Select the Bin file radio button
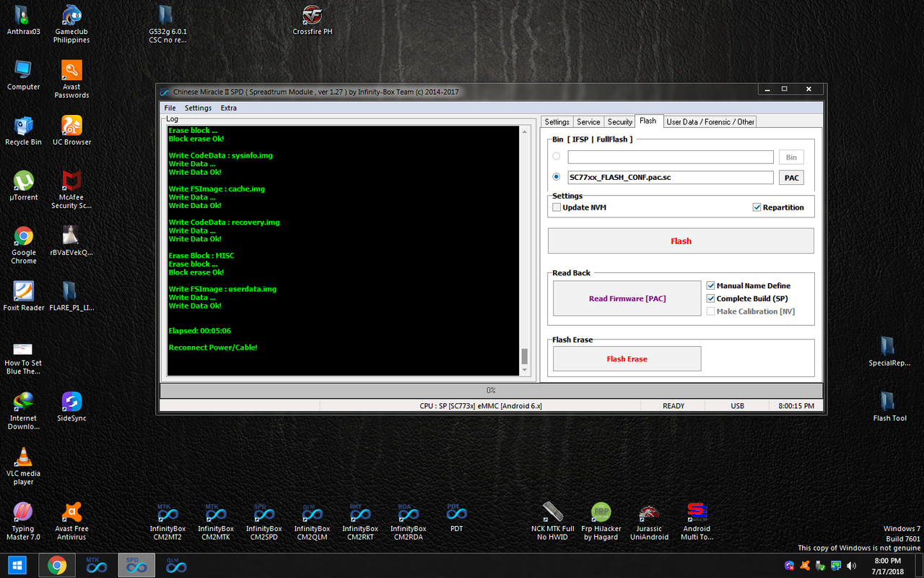This screenshot has height=578, width=924. pos(556,156)
